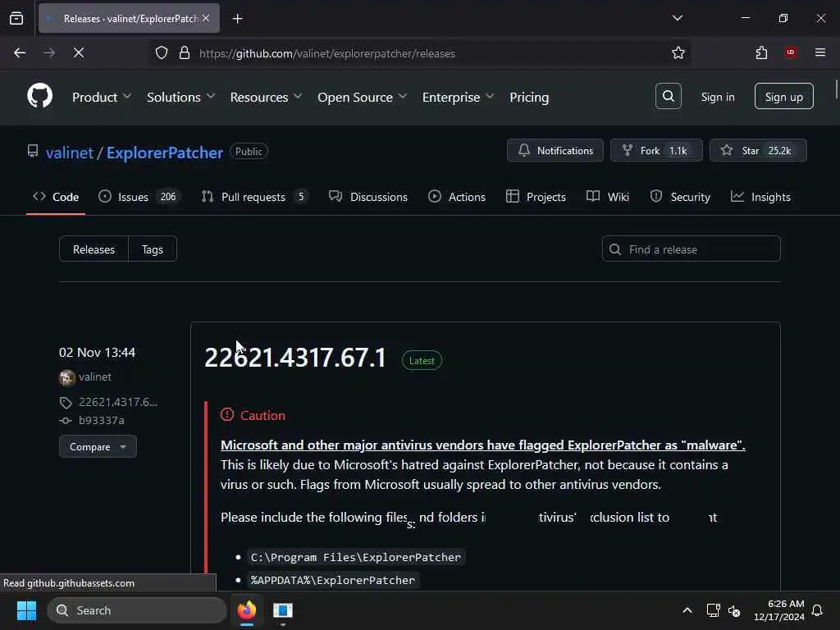Close the Releases valinet/ExplorerPatcher tab
This screenshot has height=630, width=840.
pyautogui.click(x=206, y=18)
